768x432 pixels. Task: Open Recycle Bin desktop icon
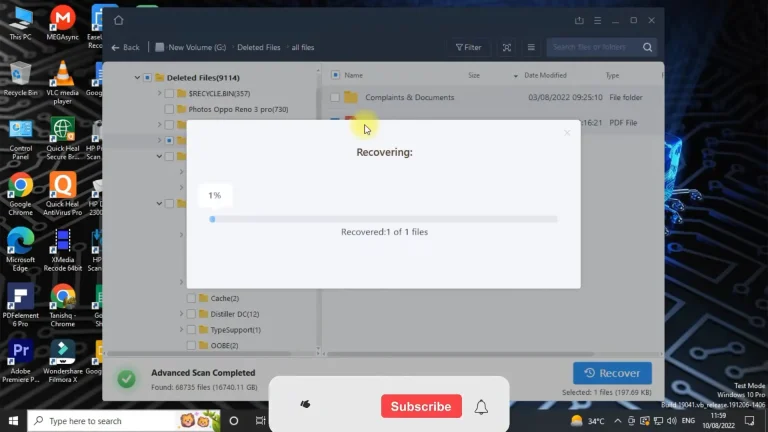pos(21,79)
